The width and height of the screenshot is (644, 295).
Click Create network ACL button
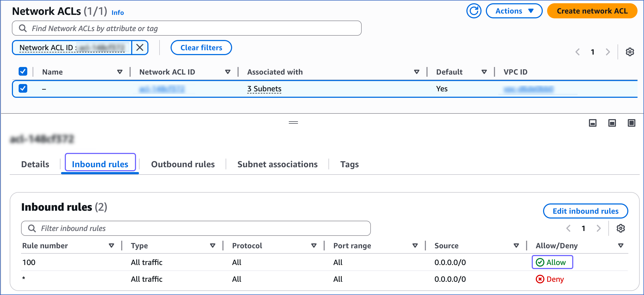(x=592, y=11)
